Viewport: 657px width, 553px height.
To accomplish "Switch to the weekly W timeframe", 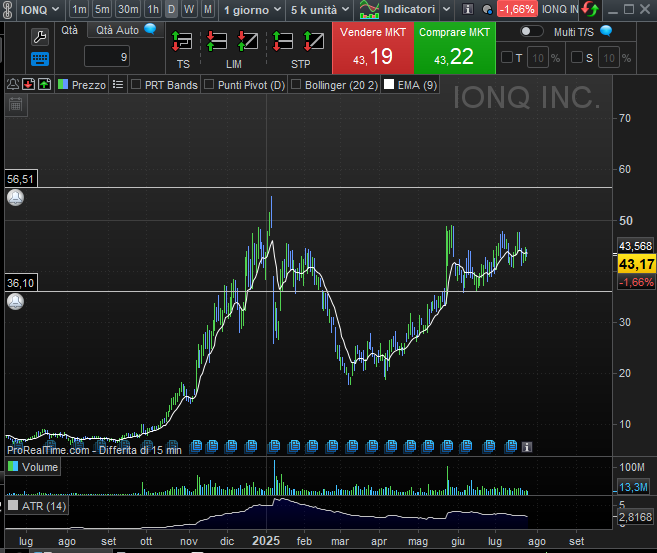I will point(189,9).
